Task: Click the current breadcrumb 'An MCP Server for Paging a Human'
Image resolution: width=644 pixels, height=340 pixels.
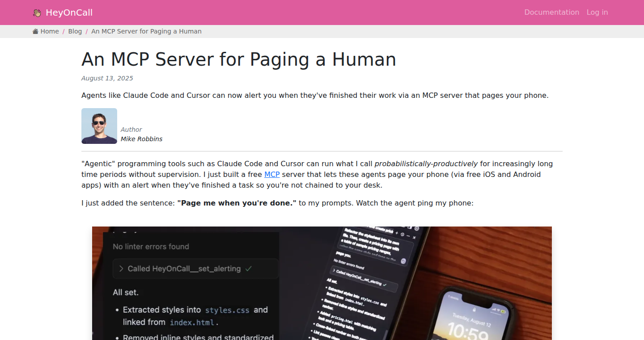Action: click(146, 31)
